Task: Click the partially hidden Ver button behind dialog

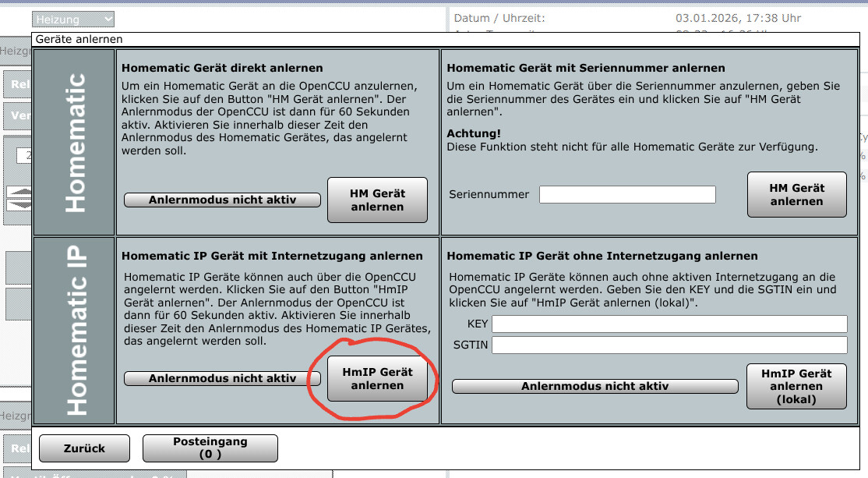Action: point(19,116)
